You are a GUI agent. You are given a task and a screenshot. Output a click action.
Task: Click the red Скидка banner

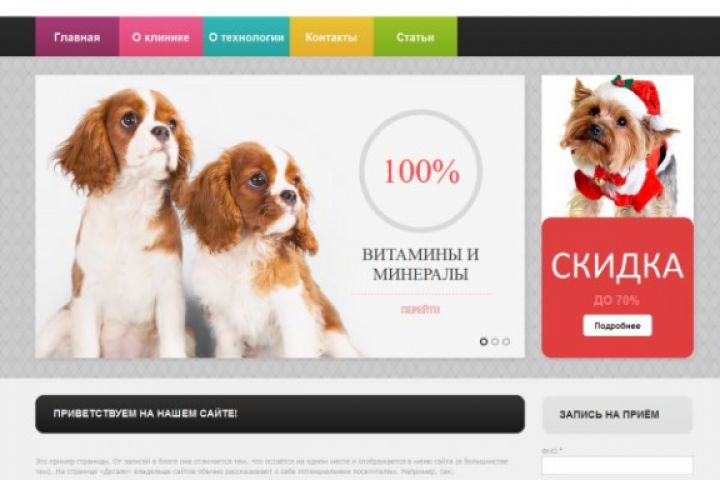tap(618, 288)
